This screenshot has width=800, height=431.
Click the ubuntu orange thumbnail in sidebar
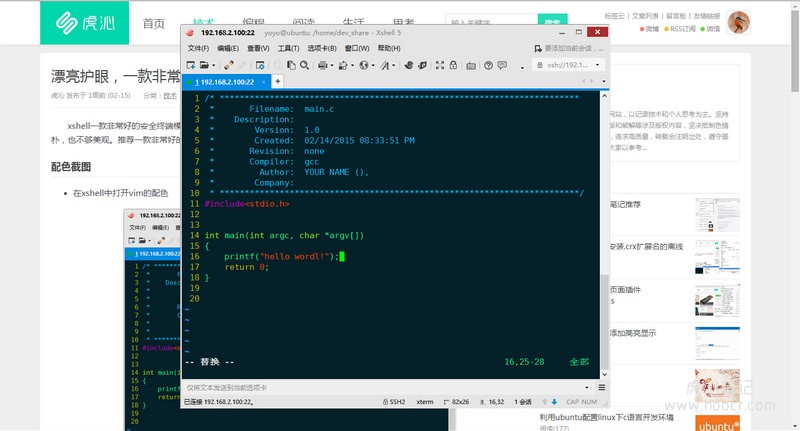point(717,423)
